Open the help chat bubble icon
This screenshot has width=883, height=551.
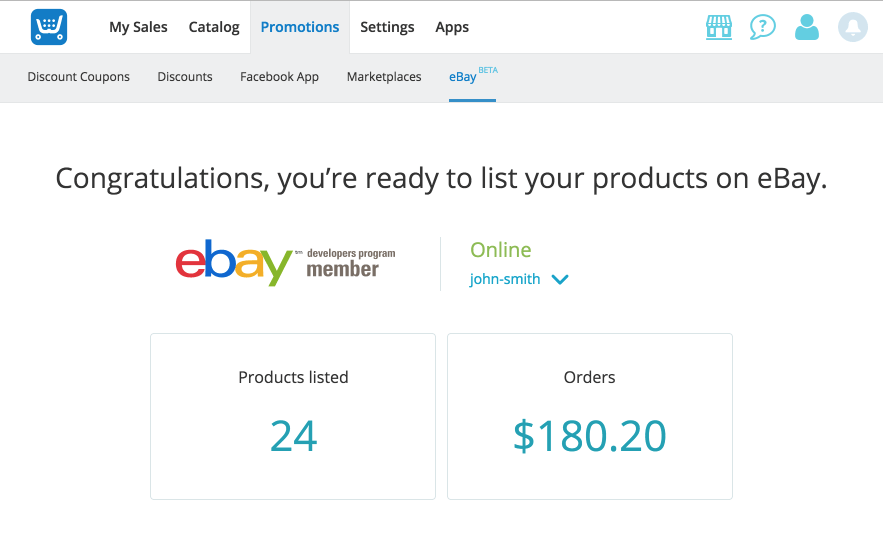[762, 27]
